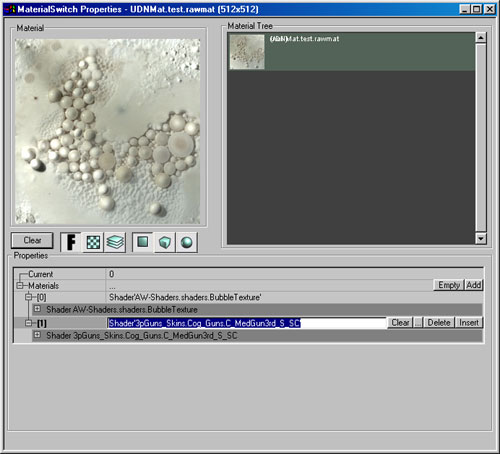Click the Add button in Materials row
This screenshot has height=454, width=500.
pyautogui.click(x=474, y=285)
